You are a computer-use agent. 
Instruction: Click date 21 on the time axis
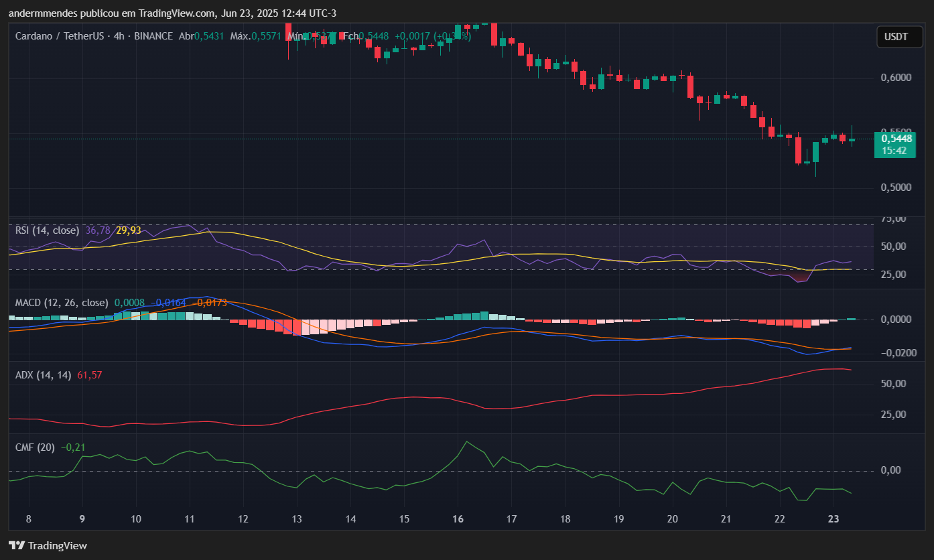click(x=726, y=519)
